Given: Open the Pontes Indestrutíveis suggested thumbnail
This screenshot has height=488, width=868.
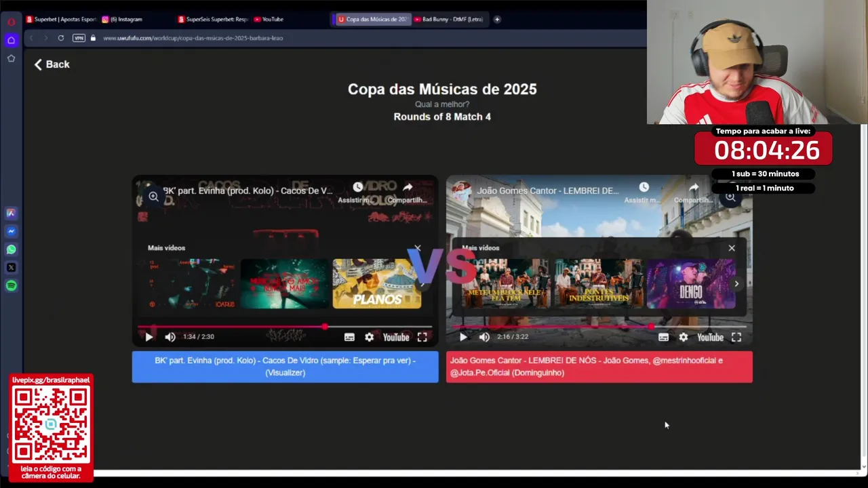Looking at the screenshot, I should (599, 283).
